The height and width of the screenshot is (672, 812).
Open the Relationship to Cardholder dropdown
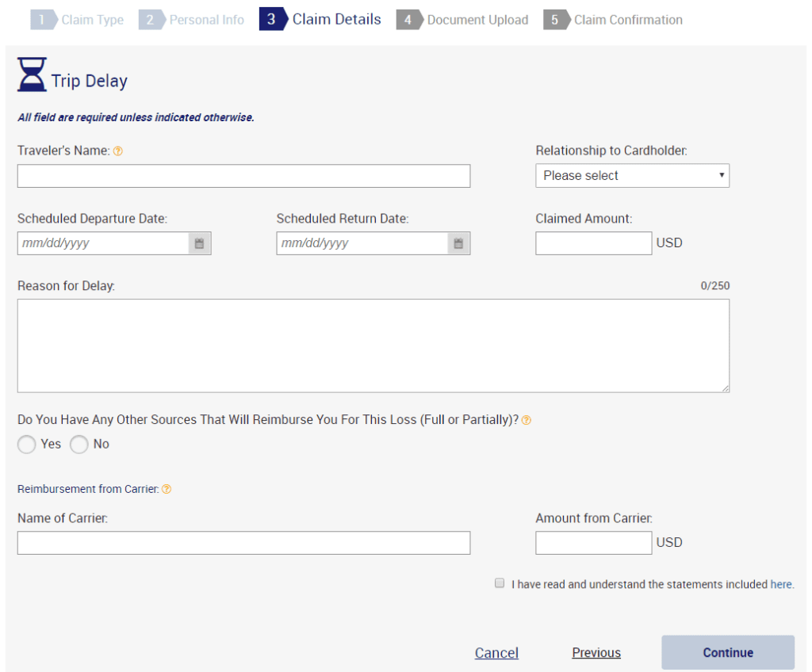[x=632, y=175]
